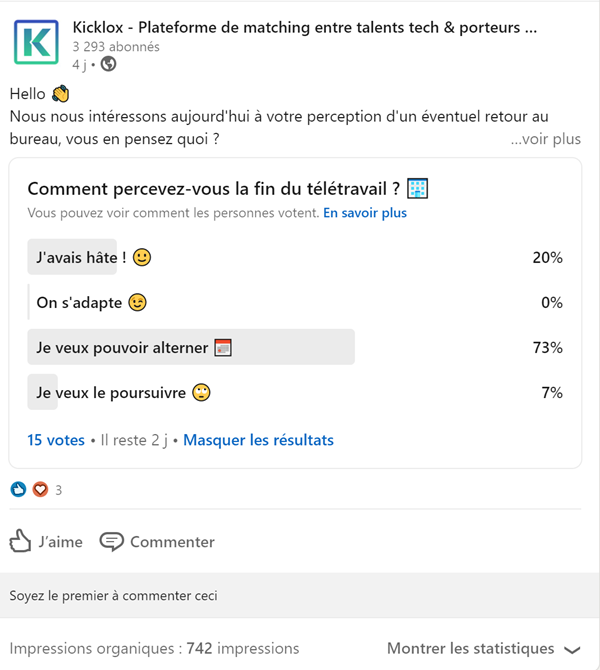
Task: Click the thumbs-up J'aime icon
Action: click(21, 541)
